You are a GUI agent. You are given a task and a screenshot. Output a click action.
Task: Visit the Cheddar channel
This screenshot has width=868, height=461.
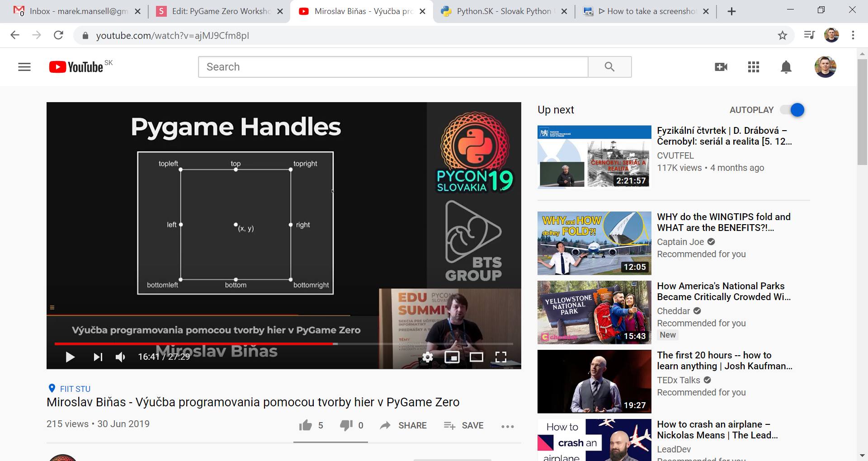coord(674,311)
